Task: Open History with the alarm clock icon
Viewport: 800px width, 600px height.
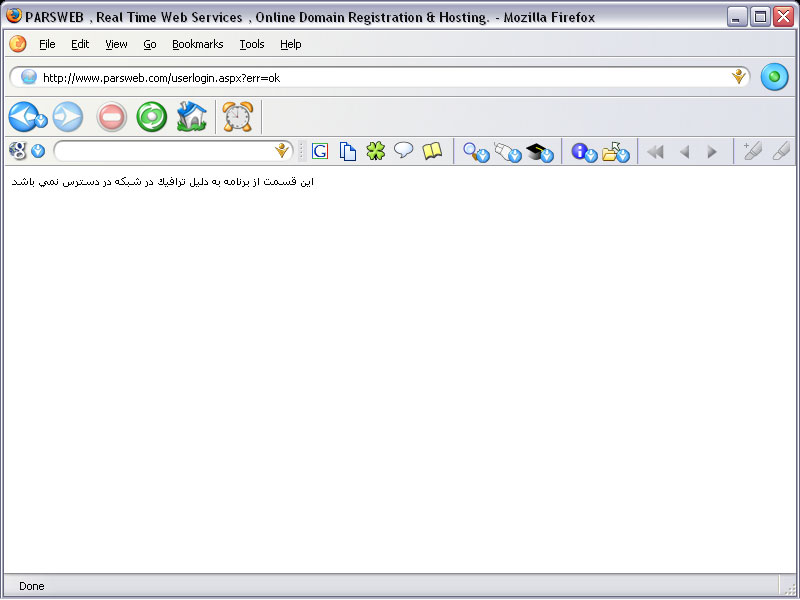Action: (x=237, y=117)
